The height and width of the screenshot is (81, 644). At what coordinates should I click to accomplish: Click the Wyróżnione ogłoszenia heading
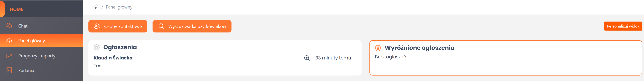pos(419,48)
